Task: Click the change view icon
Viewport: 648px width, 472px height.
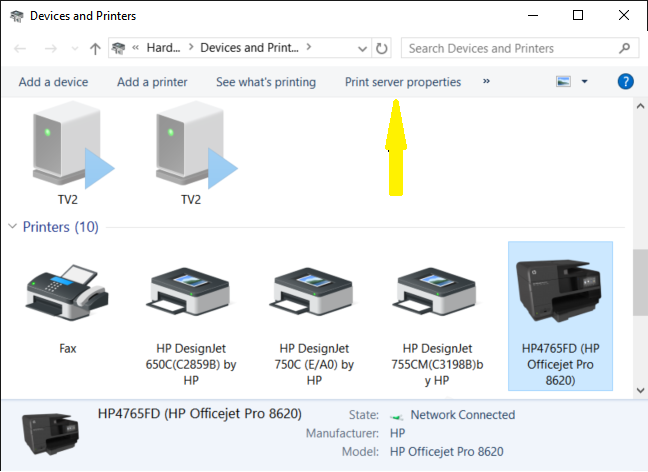Action: point(563,81)
